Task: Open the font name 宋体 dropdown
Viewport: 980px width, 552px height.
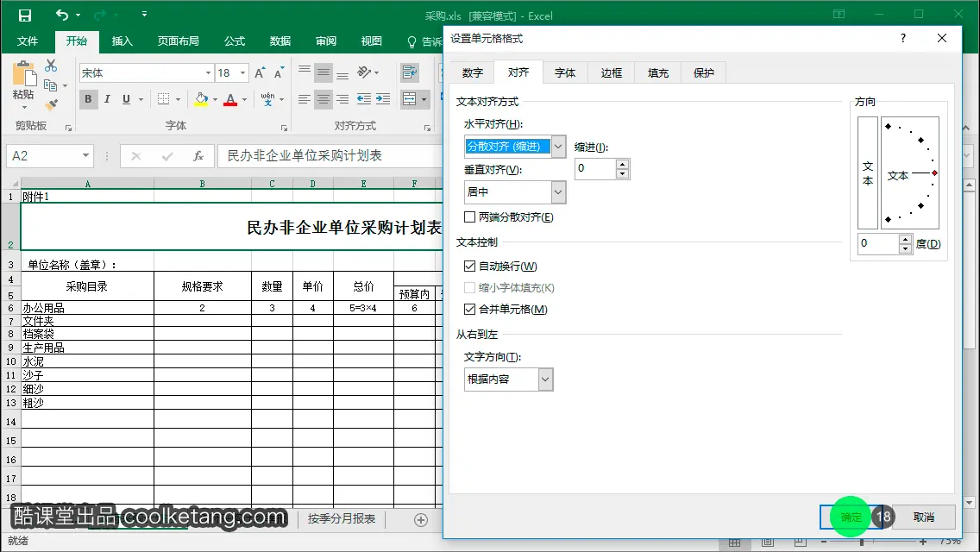Action: (208, 73)
